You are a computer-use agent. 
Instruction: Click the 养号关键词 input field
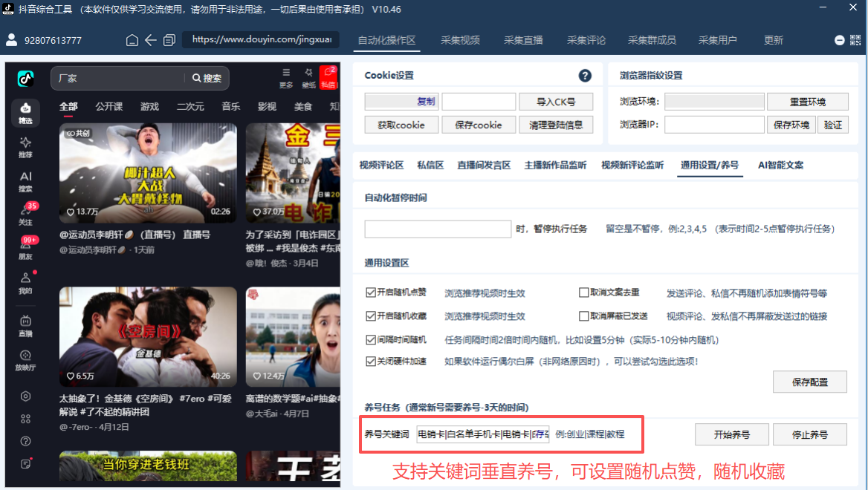tap(483, 434)
